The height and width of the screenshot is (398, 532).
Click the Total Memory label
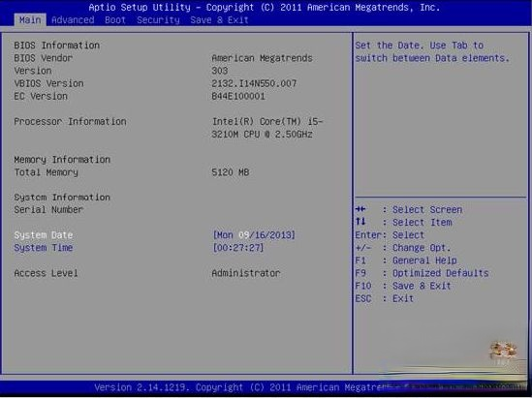[47, 172]
